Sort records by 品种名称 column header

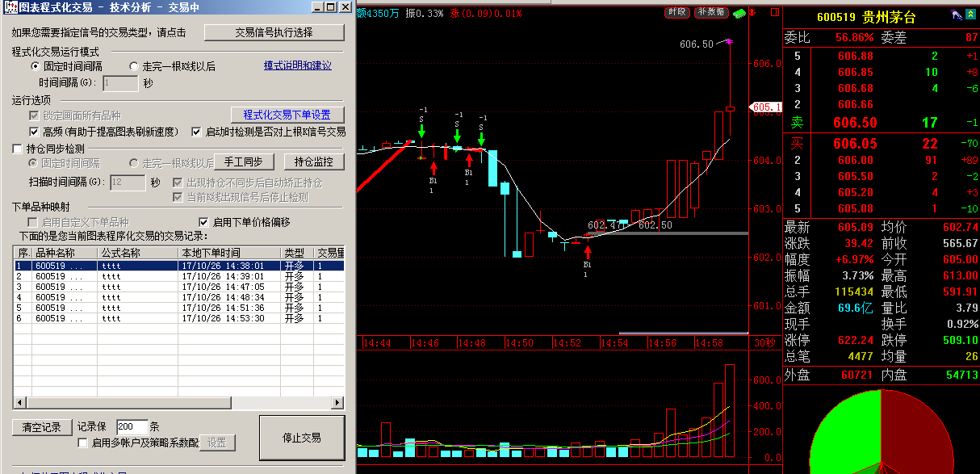[65, 253]
